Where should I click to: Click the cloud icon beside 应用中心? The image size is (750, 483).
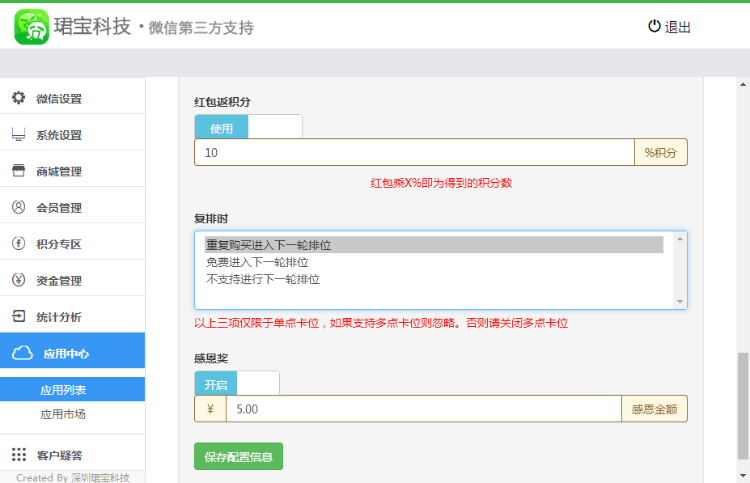tap(22, 353)
